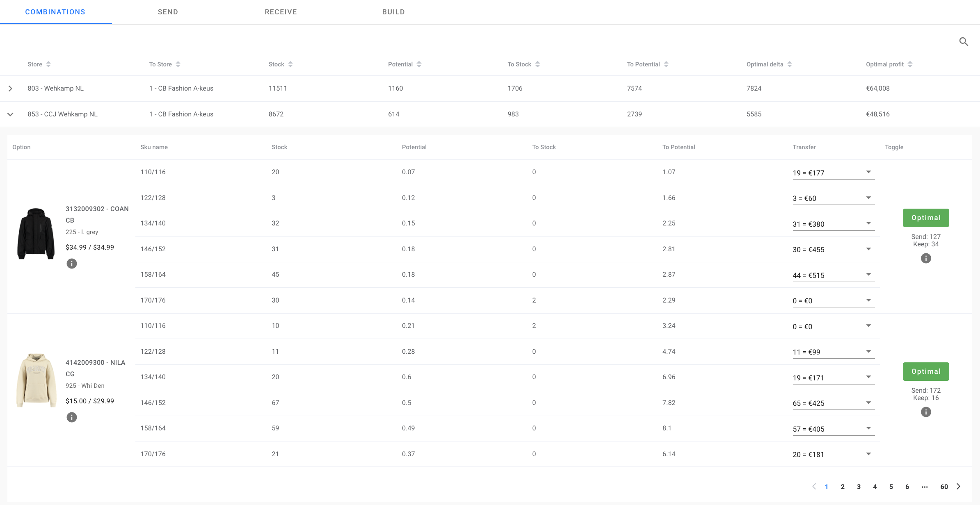Click info icon below Send: 172
Viewport: 980px width, 505px height.
(x=926, y=412)
